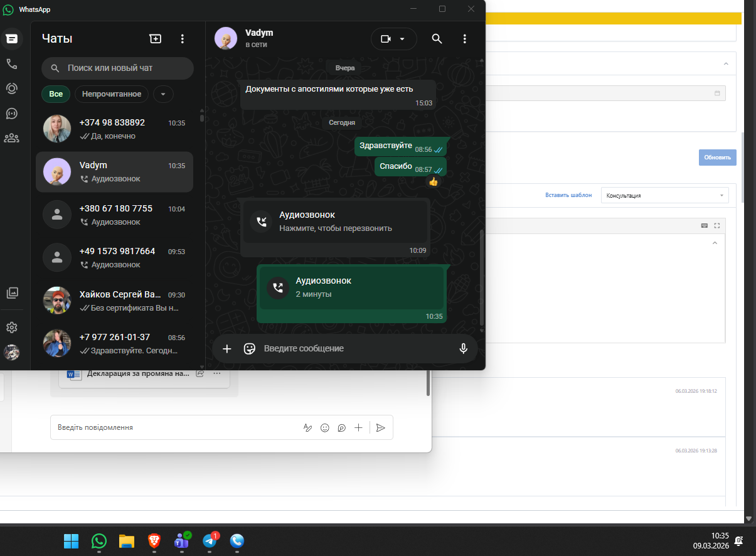The image size is (756, 556).
Task: Open the Calls tab in WhatsApp sidebar
Action: 11,63
